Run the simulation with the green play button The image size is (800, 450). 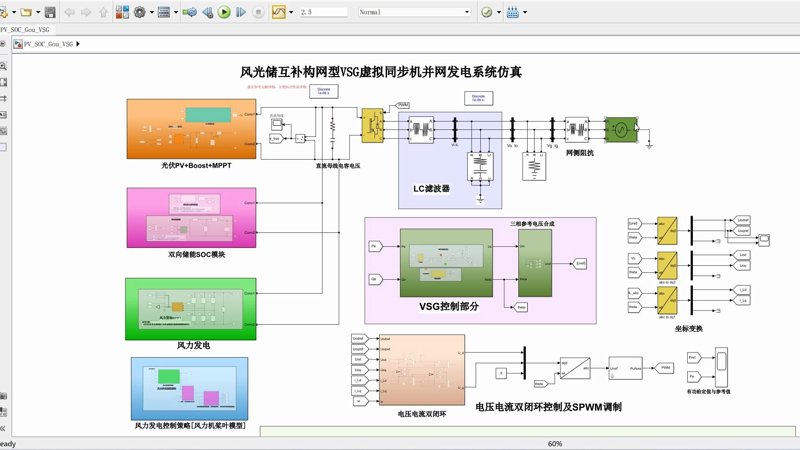[x=224, y=12]
